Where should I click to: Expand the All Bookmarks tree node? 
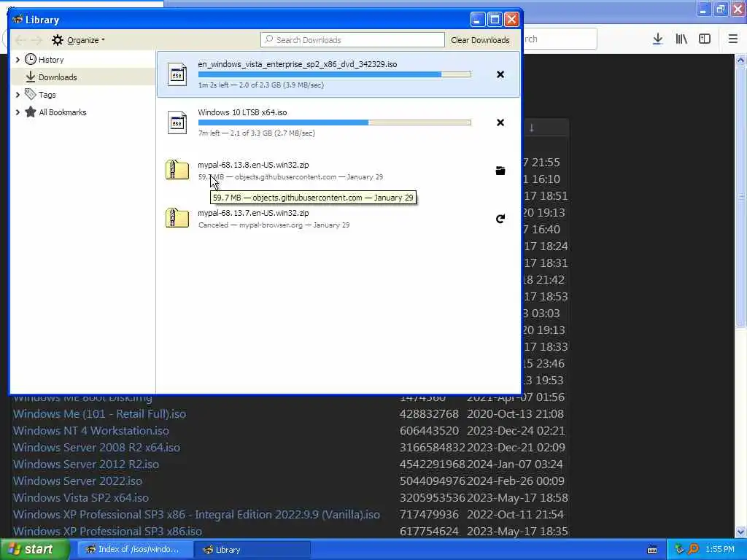18,112
